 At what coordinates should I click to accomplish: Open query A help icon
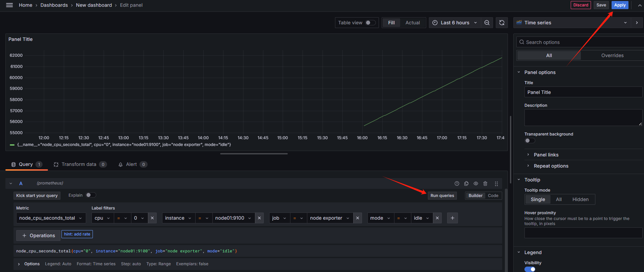(457, 183)
